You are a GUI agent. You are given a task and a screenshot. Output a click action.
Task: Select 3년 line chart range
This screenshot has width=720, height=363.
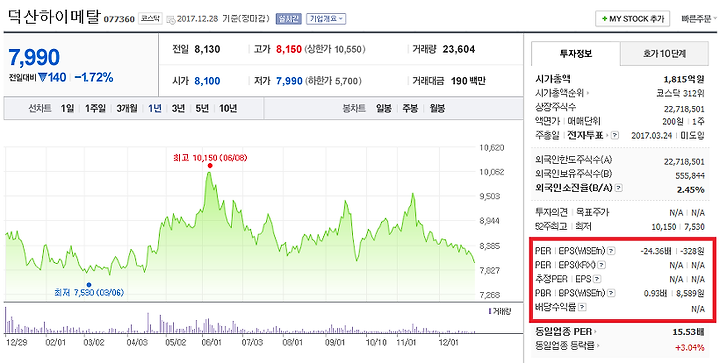pyautogui.click(x=178, y=109)
